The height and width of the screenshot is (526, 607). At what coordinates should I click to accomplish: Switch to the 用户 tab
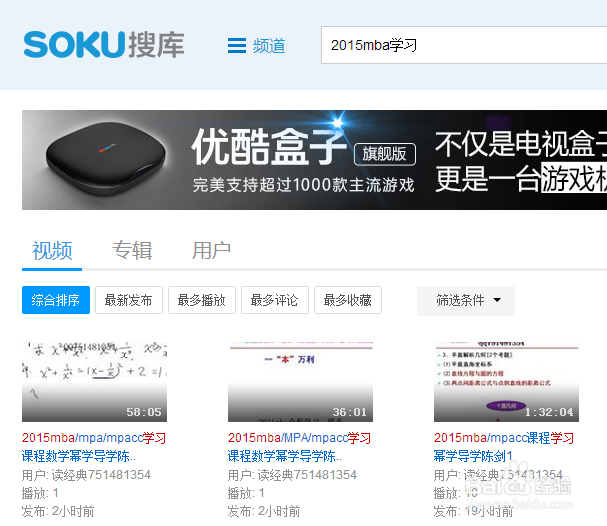[211, 250]
